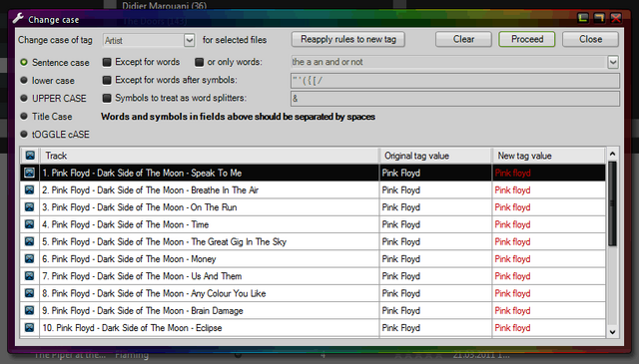
Task: Toggle the checkbox icon for track 9 Brain Damage
Action: pyautogui.click(x=29, y=310)
